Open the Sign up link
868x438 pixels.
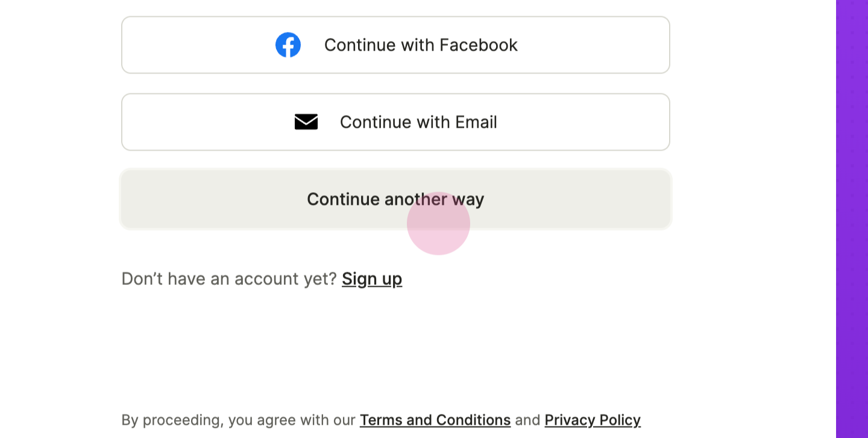tap(372, 279)
